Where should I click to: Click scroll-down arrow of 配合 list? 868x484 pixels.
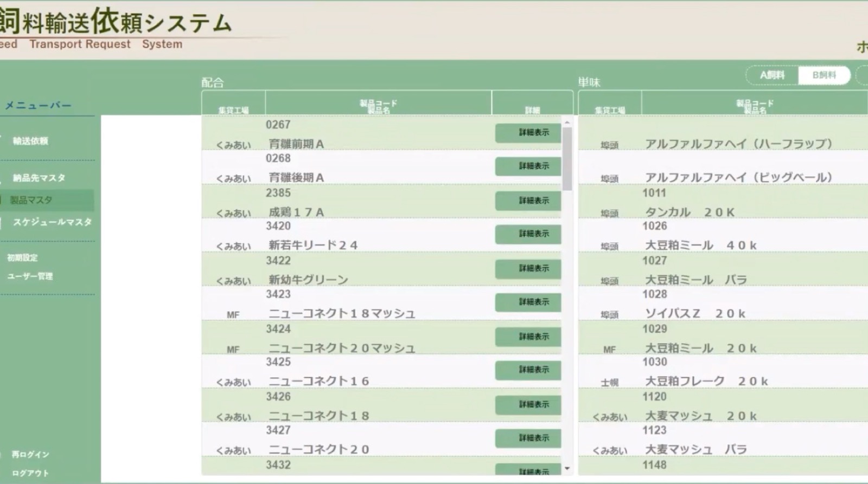tap(567, 468)
